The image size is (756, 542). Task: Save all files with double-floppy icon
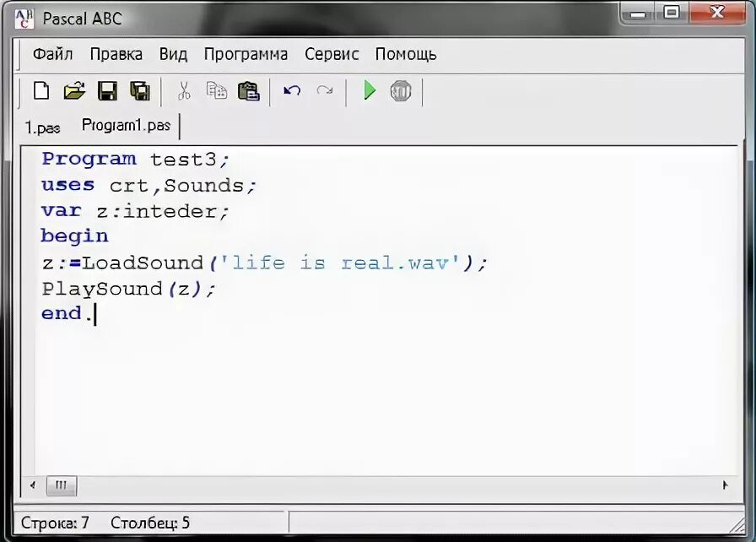[140, 90]
